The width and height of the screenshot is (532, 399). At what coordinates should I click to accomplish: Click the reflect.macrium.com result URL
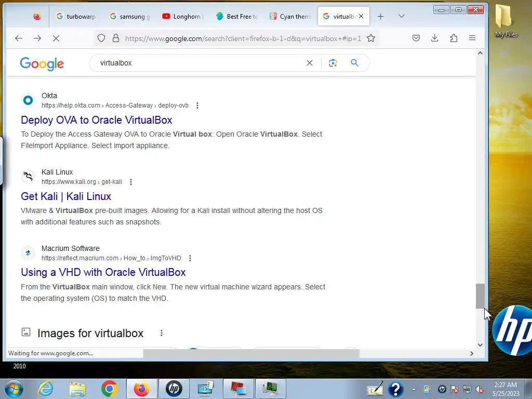(x=111, y=258)
